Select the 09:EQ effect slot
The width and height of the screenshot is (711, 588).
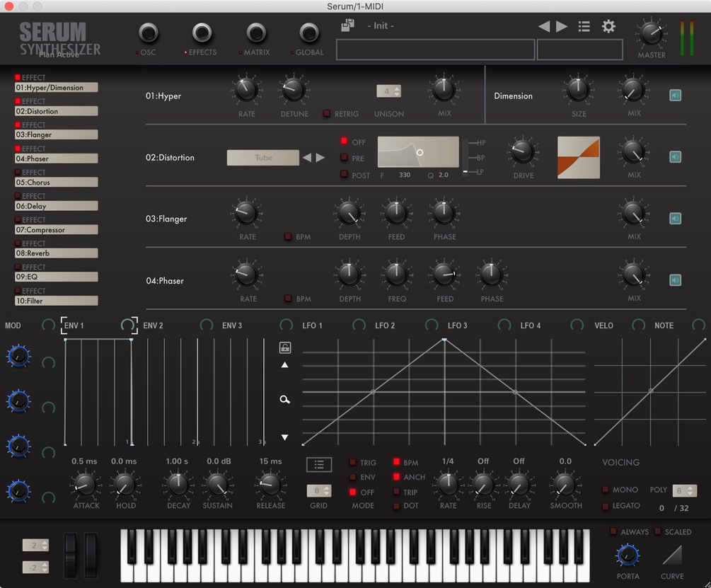[x=56, y=277]
